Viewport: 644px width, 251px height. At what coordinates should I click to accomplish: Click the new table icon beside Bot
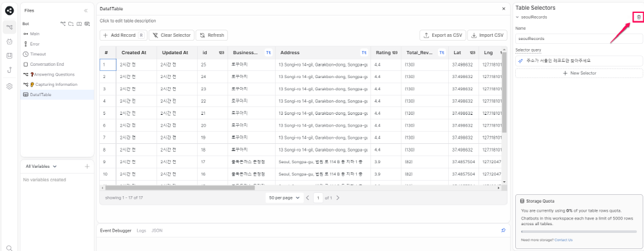tap(87, 24)
